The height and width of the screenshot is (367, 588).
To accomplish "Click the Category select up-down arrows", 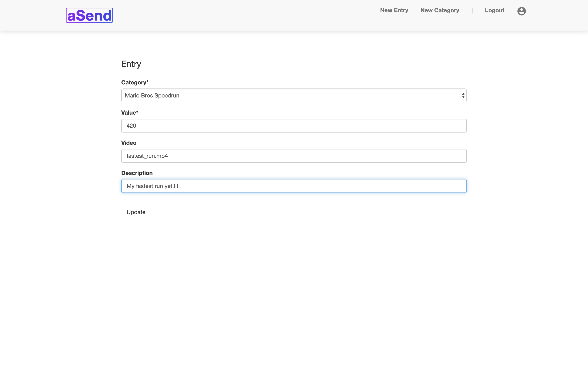I will [x=463, y=96].
